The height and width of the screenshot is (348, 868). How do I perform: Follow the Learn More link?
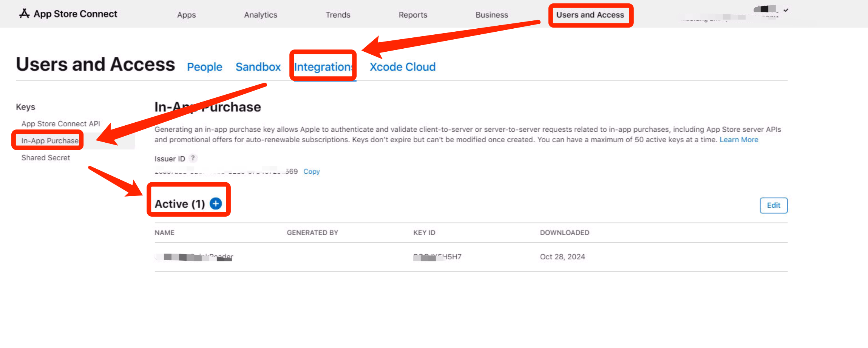coord(738,140)
